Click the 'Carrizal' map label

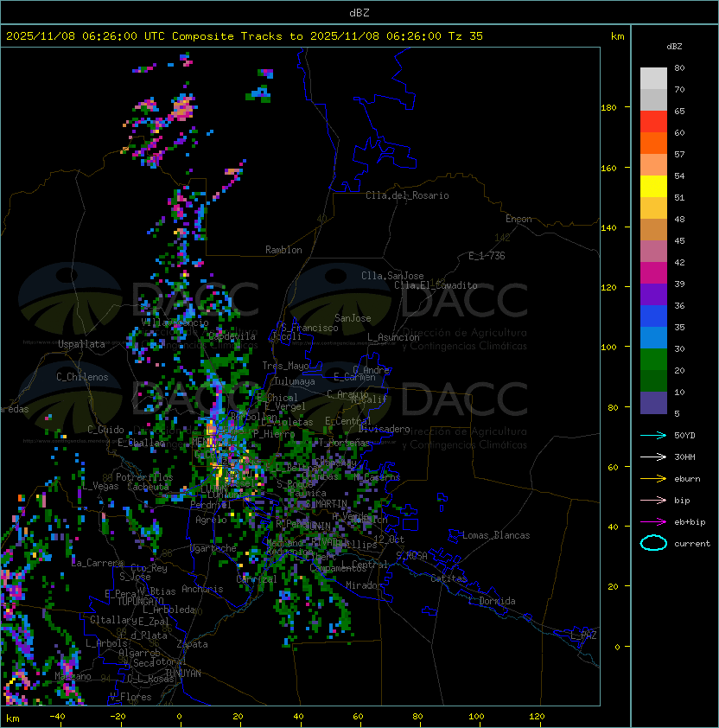point(257,579)
